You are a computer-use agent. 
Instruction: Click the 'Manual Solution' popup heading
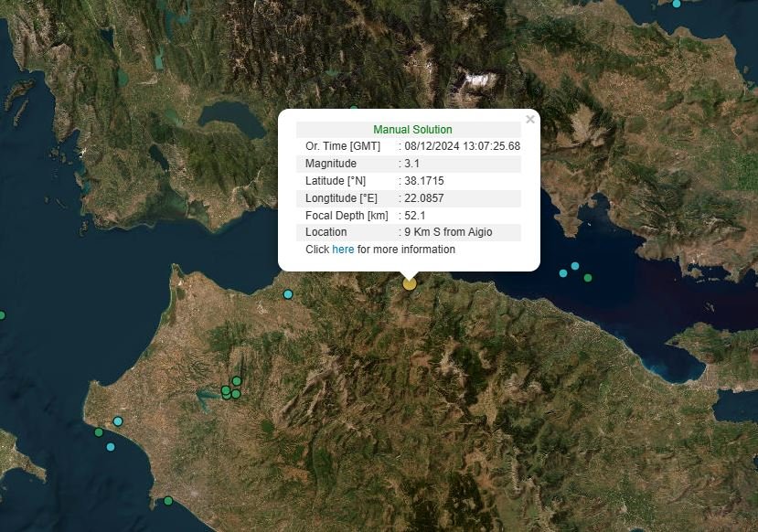pos(412,130)
